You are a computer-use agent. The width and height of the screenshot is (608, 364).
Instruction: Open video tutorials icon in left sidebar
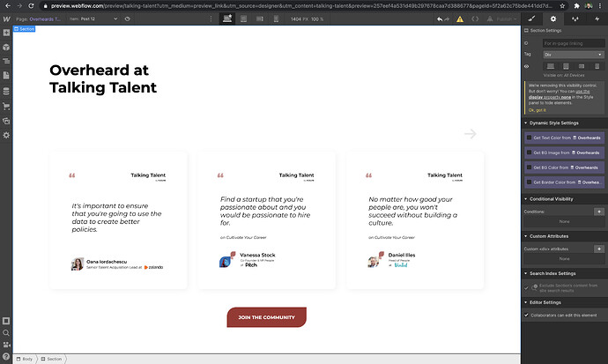click(6, 345)
